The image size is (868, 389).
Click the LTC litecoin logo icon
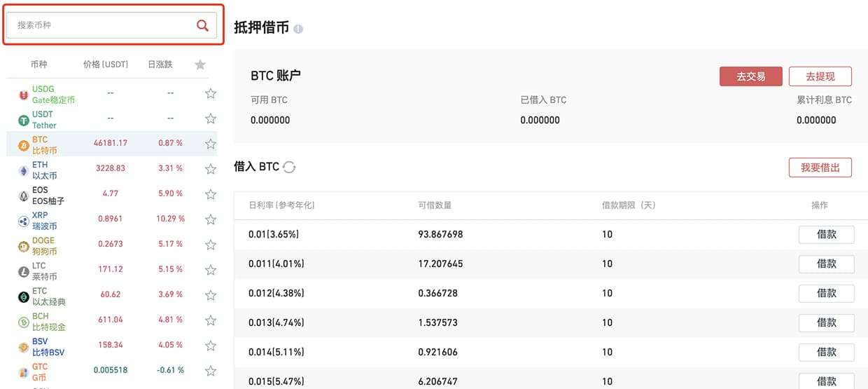coord(23,271)
